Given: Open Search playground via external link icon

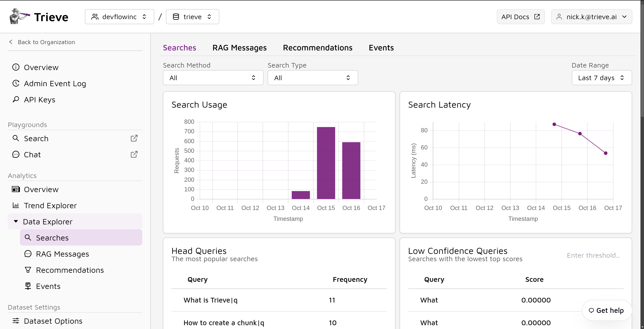Looking at the screenshot, I should (134, 138).
